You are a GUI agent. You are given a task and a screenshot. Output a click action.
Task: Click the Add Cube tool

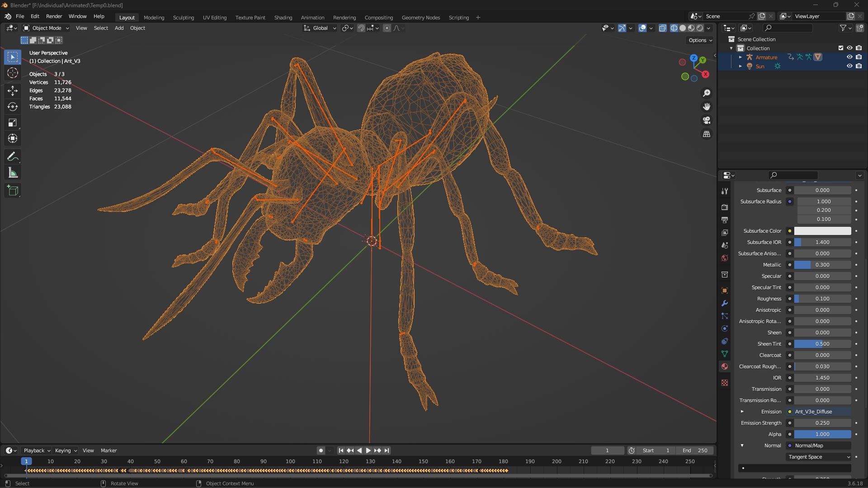tap(13, 191)
